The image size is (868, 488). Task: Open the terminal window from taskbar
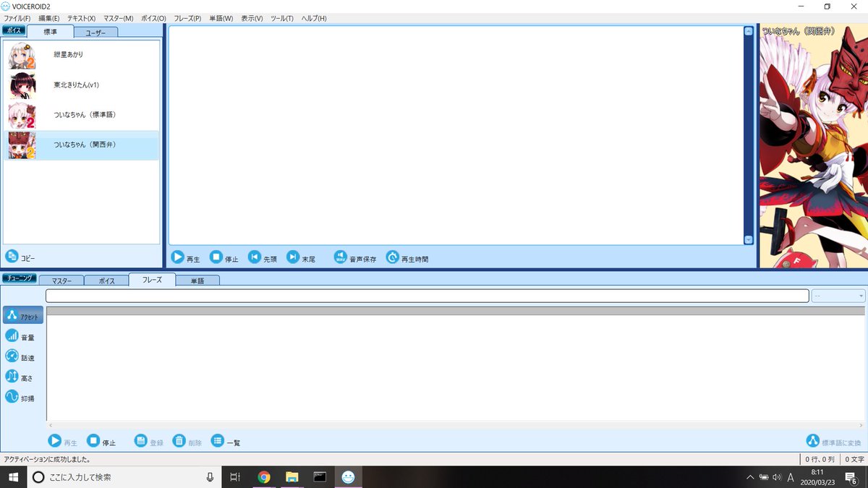[320, 477]
